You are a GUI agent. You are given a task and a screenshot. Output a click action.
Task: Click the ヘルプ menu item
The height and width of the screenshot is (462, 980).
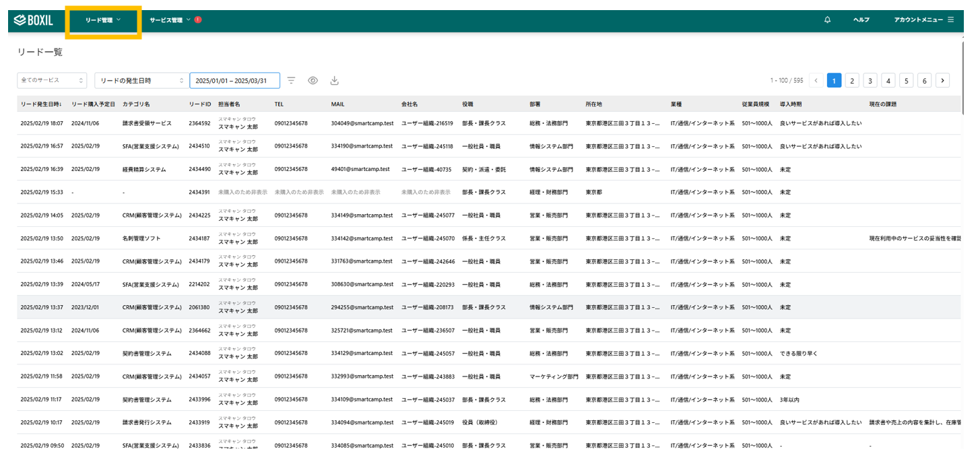pos(861,20)
